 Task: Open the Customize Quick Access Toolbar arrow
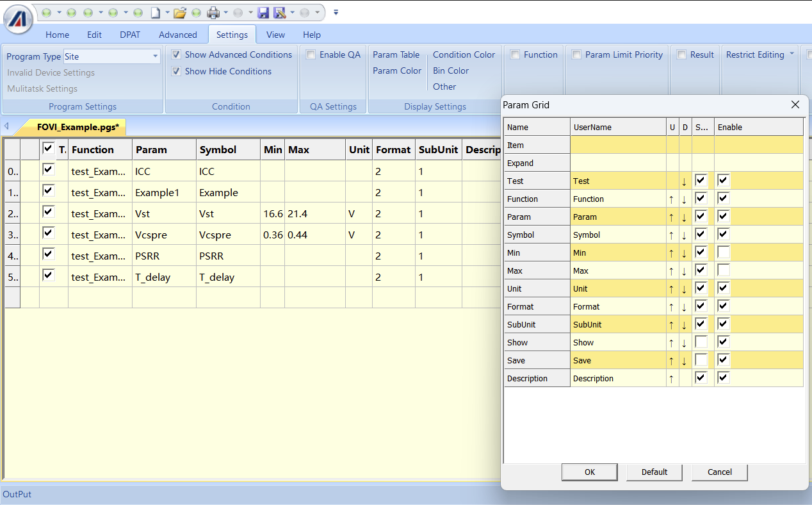click(x=336, y=12)
